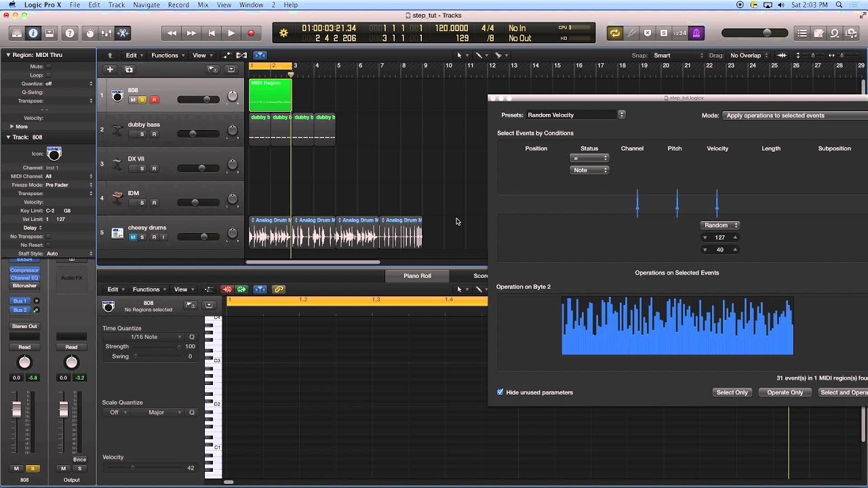Toggle waveform zoom icon beside Drag menu

782,56
